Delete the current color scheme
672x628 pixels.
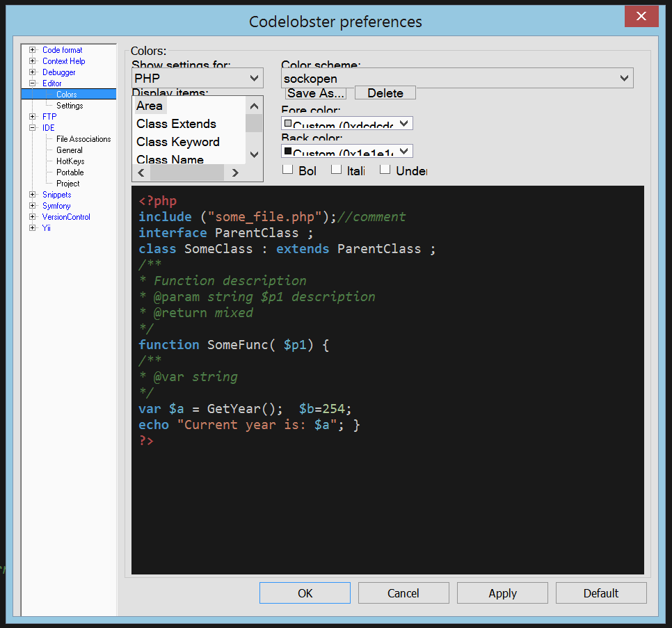point(385,93)
